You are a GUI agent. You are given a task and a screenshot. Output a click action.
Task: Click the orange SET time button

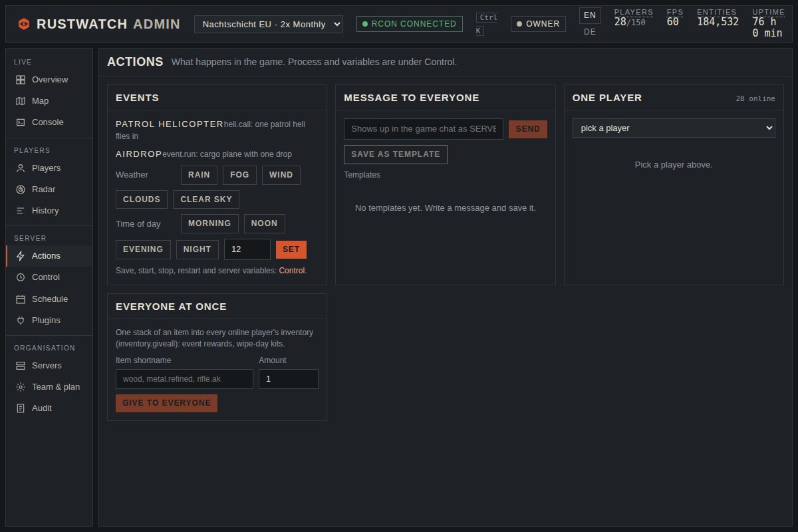point(291,249)
